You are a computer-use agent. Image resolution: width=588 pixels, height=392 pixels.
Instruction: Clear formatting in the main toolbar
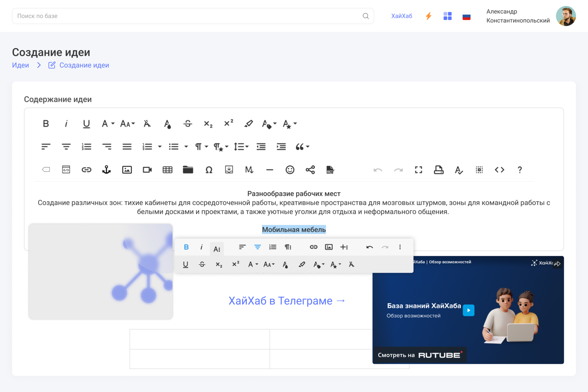[147, 124]
